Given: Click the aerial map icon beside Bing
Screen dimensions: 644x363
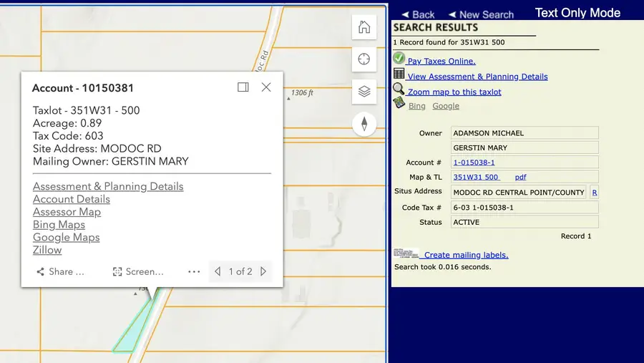Looking at the screenshot, I should tap(399, 103).
